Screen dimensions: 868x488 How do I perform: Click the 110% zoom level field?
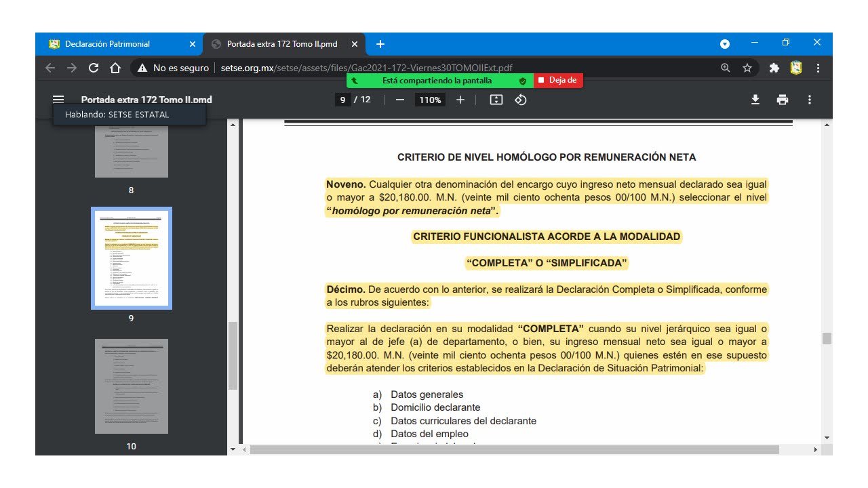click(430, 100)
